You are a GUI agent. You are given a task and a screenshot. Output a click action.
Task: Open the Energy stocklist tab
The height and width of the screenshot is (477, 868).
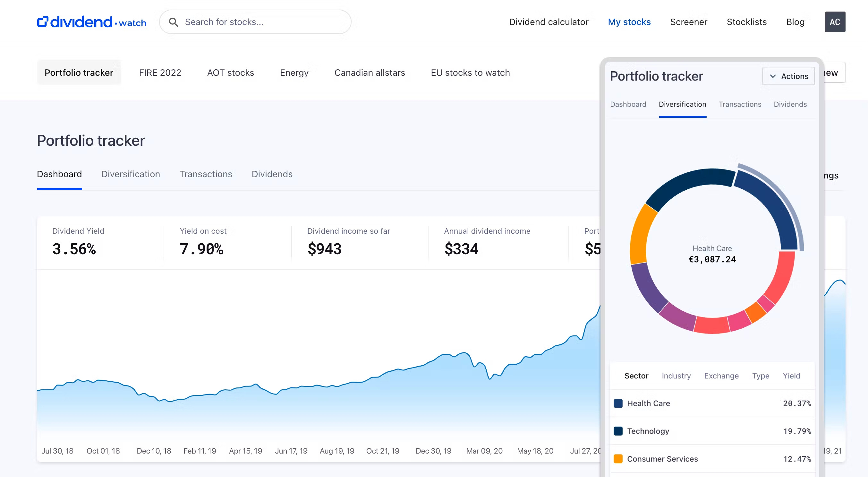[x=294, y=73]
